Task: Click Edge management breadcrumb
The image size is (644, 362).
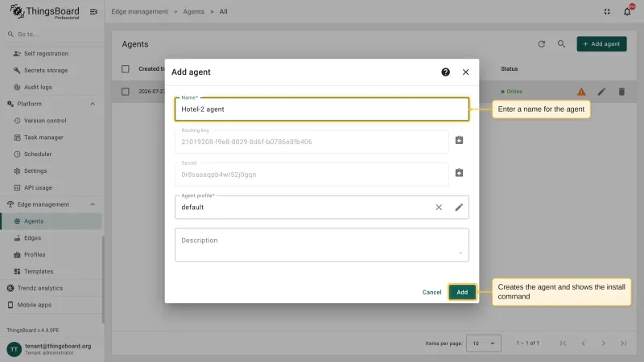Action: 139,11
